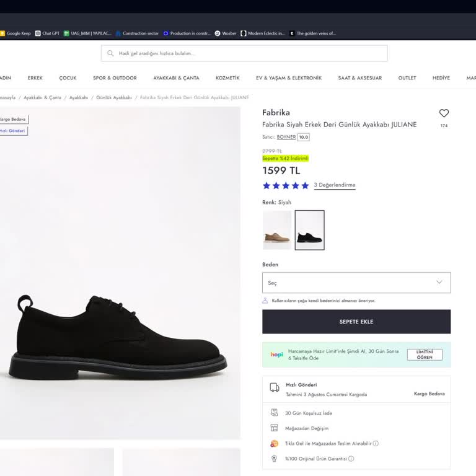476x476 pixels.
Task: Click into the product search field
Action: [x=244, y=53]
